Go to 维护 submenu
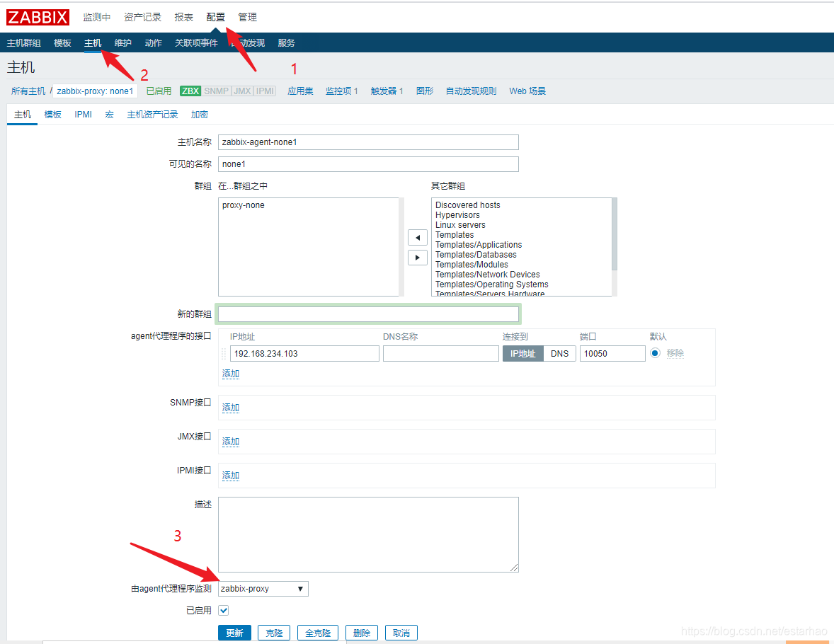This screenshot has height=644, width=834. tap(123, 43)
